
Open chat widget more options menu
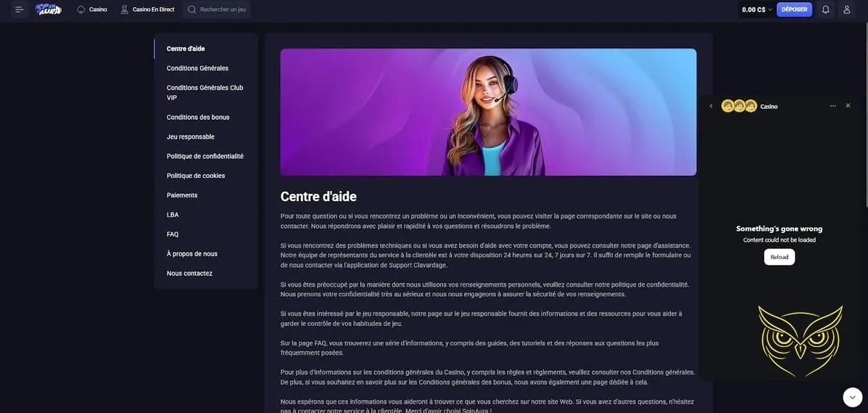click(833, 105)
